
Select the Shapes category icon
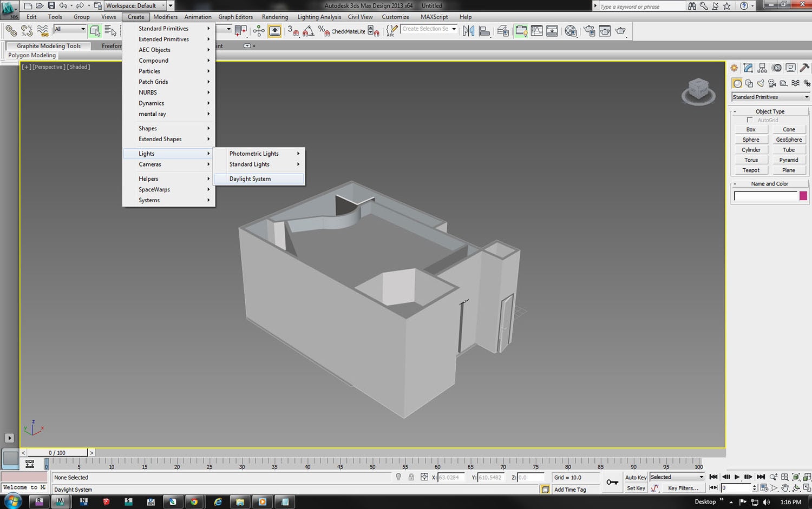click(x=749, y=83)
